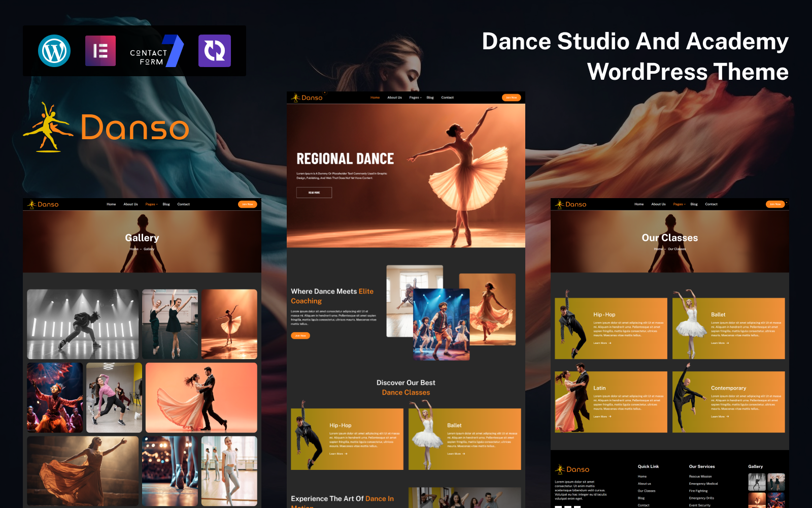Image resolution: width=812 pixels, height=508 pixels.
Task: Select About Us in center navigation menu
Action: tap(394, 98)
